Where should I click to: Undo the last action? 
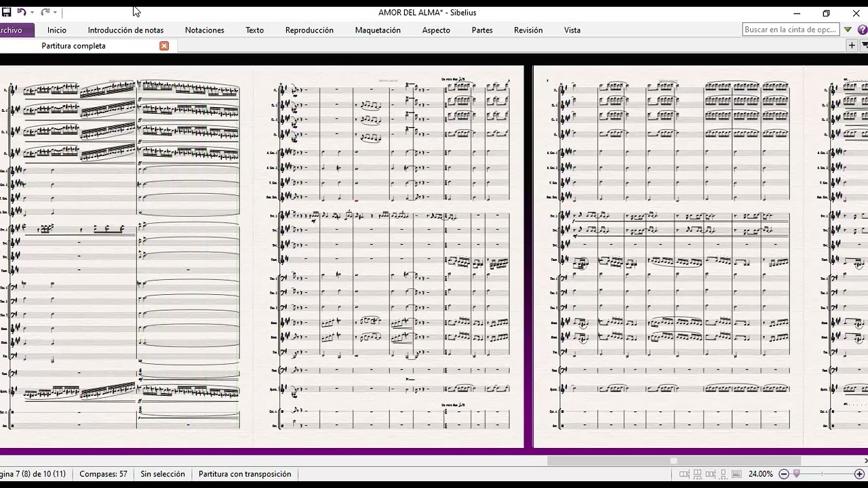[21, 12]
